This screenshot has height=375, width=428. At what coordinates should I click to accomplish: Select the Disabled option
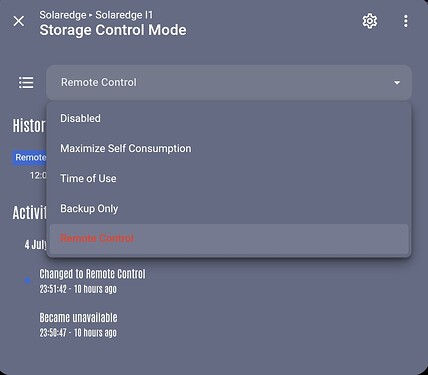229,118
